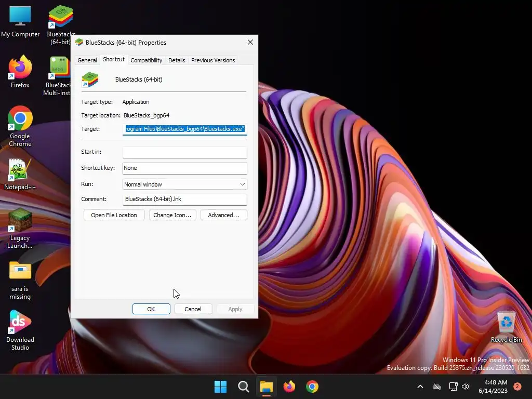
Task: Click the cloud sync tray icon
Action: [x=437, y=387]
